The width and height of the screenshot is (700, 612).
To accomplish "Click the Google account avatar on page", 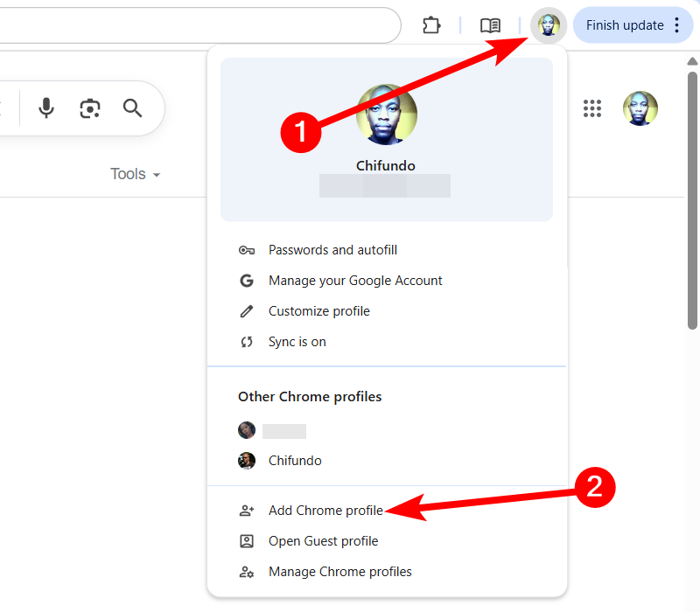I will 640,108.
